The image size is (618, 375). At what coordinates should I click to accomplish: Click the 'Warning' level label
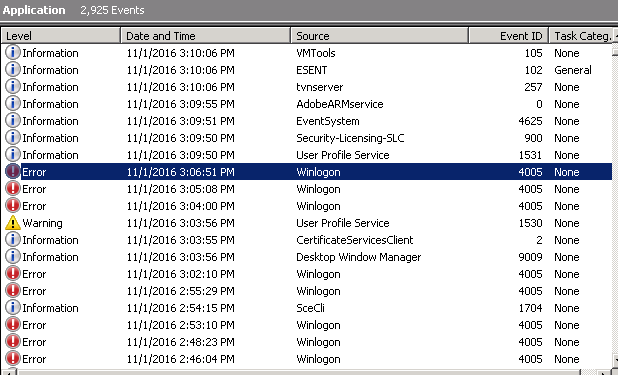tap(42, 223)
